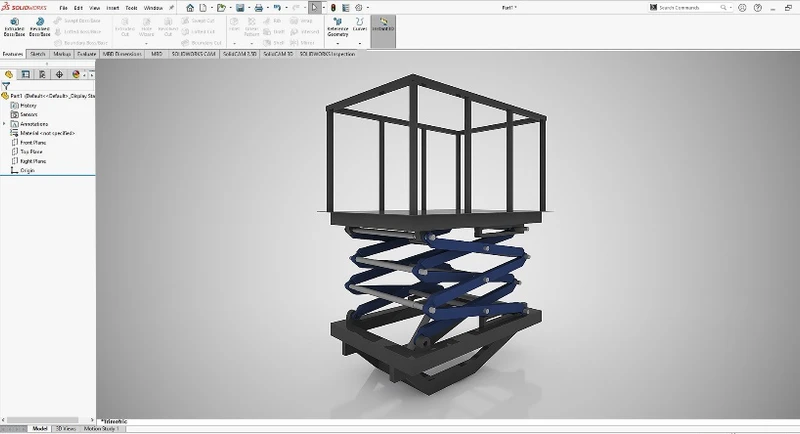Select the Lofted Cut command
The width and height of the screenshot is (800, 434).
(198, 32)
